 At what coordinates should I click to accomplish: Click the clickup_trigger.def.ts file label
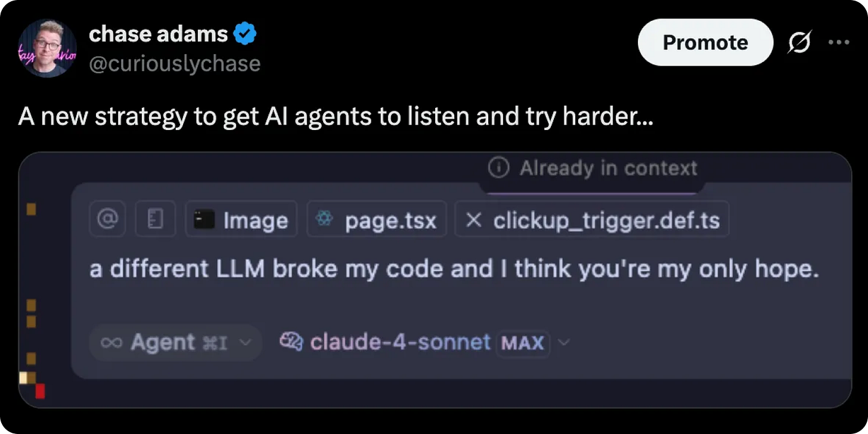606,221
